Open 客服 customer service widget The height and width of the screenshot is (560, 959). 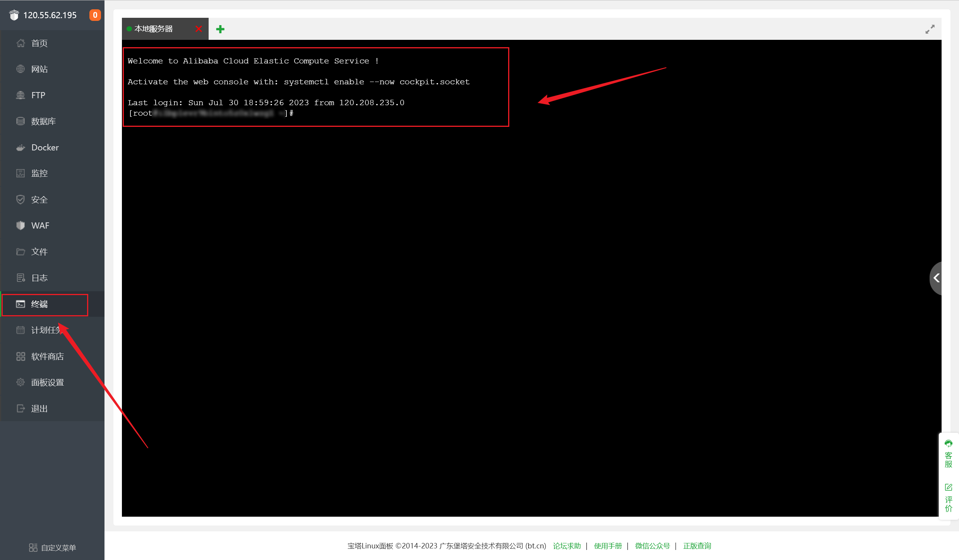click(x=948, y=454)
